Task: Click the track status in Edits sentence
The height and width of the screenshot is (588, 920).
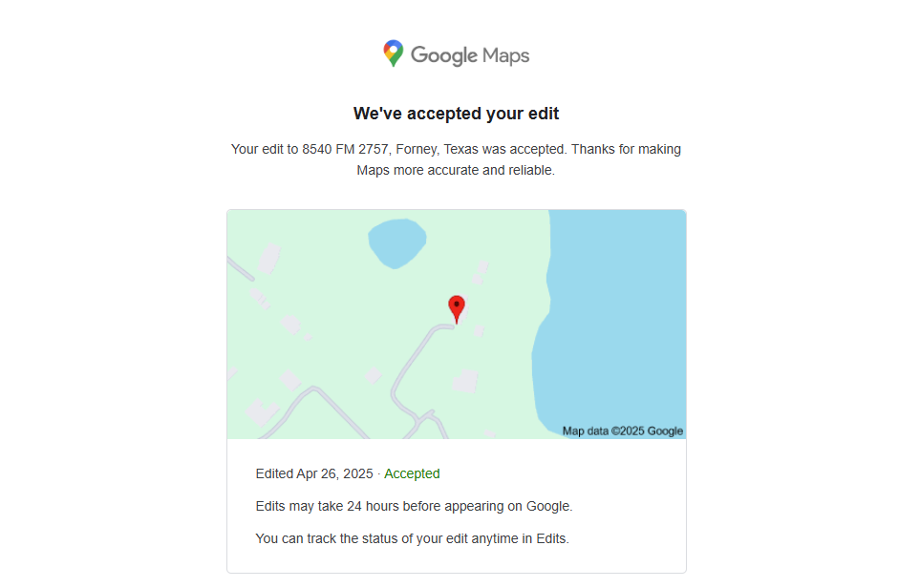Action: (412, 538)
